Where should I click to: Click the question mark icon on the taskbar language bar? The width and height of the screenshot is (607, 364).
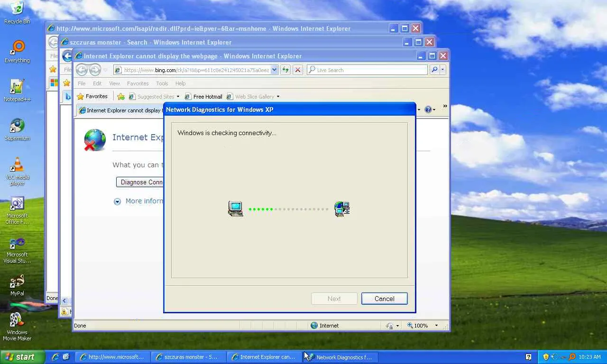528,357
